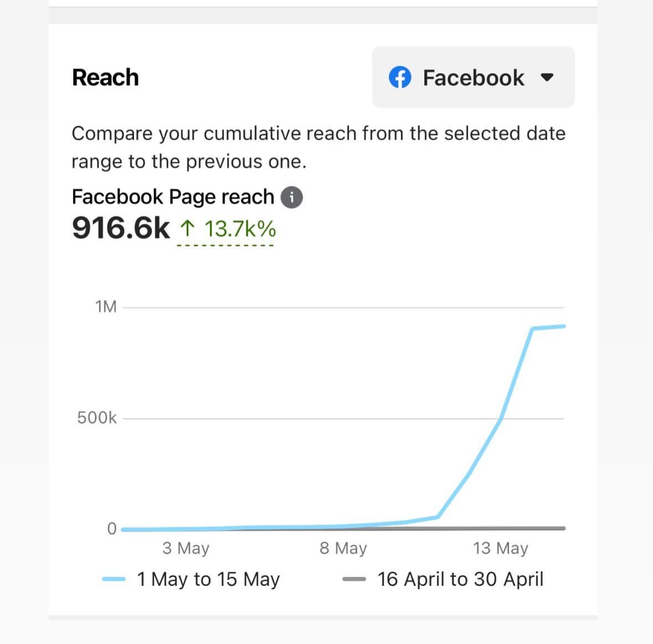Toggle the 16 April to 30 April series
Viewport: 653px width, 644px height.
click(x=460, y=579)
